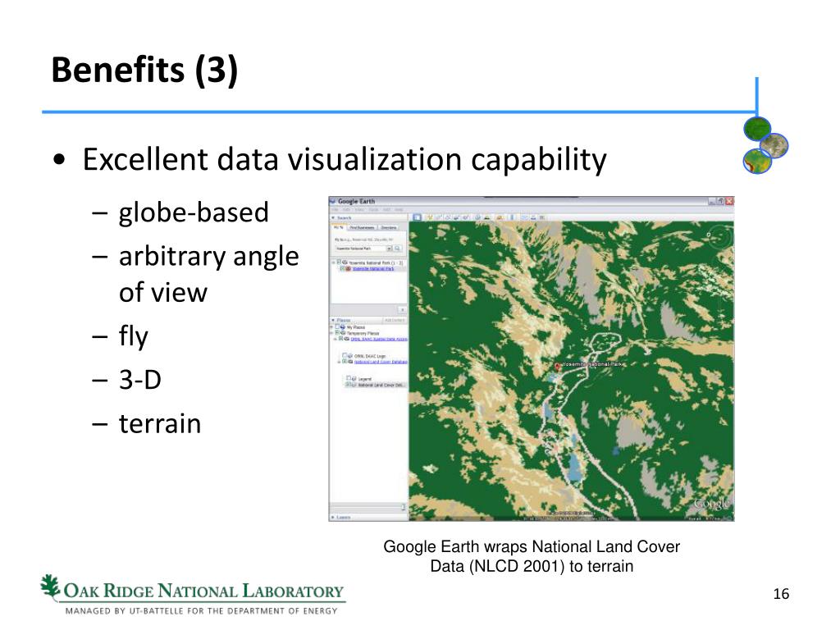Click the Yosemite National Park map label

tap(592, 364)
